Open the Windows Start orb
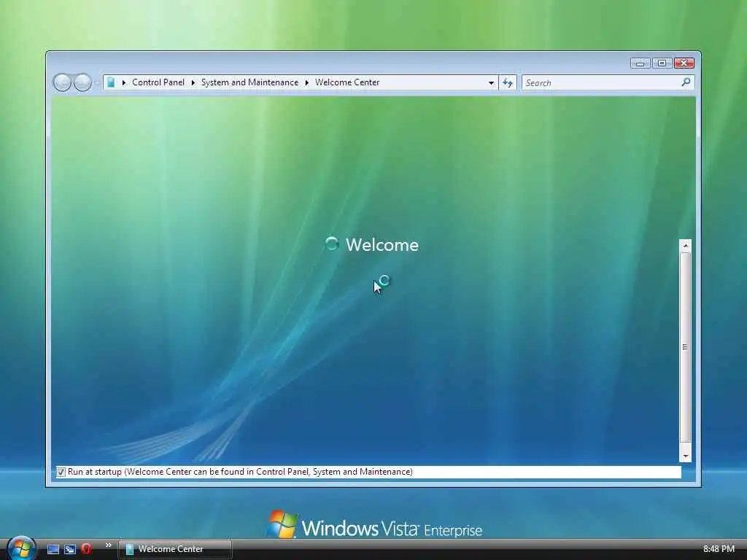The width and height of the screenshot is (747, 560). [21, 548]
